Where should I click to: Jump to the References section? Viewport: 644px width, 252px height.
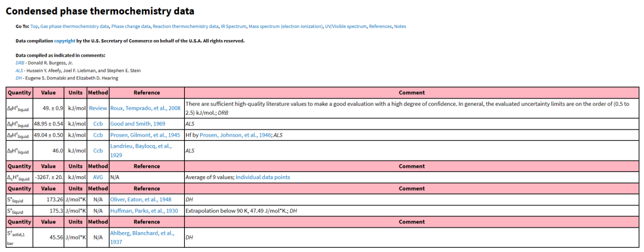coord(380,27)
